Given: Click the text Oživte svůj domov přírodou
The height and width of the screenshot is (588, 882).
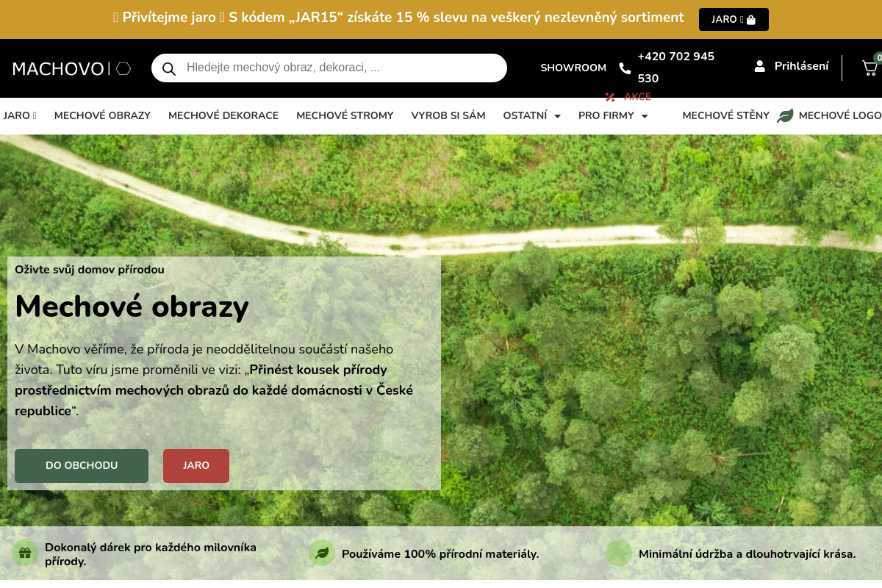Looking at the screenshot, I should [x=90, y=270].
